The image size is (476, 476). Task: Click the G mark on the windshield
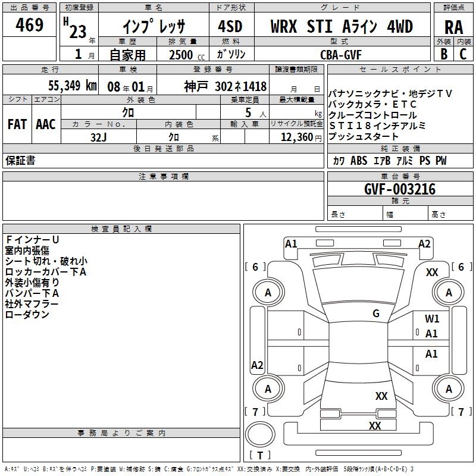tap(376, 314)
